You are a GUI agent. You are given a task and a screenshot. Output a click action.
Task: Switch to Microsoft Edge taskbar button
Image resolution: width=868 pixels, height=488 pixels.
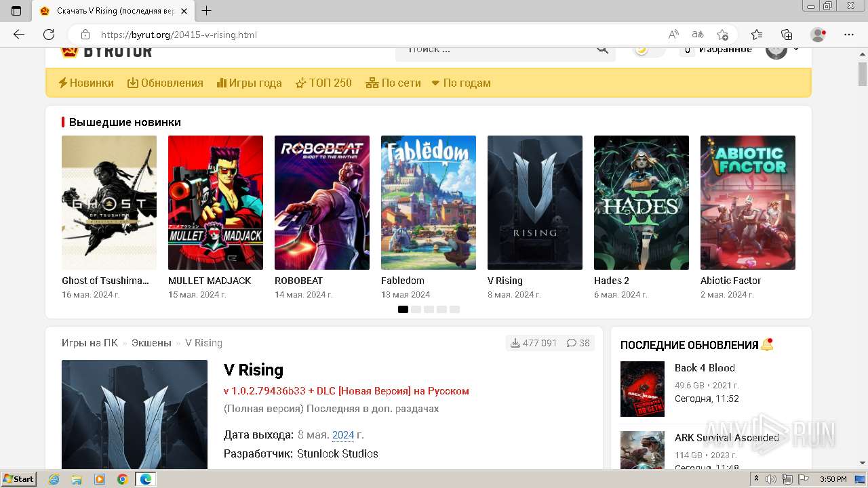145,479
